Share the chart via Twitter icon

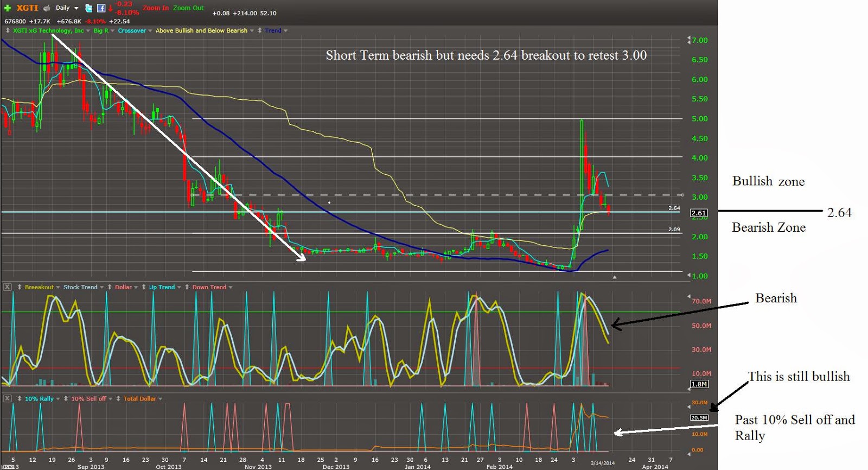click(89, 8)
